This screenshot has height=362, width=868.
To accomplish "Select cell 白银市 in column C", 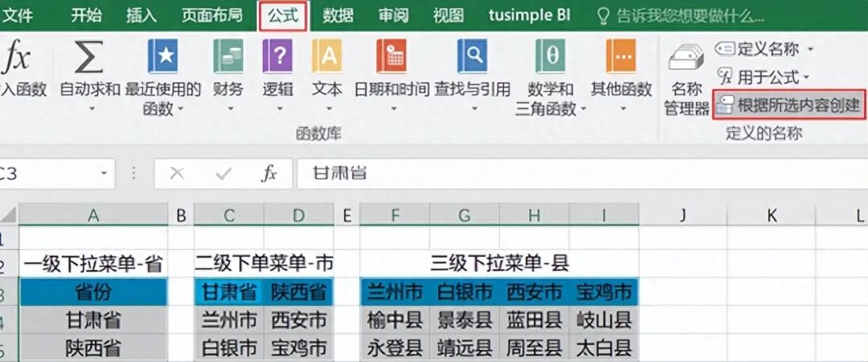I will 229,348.
